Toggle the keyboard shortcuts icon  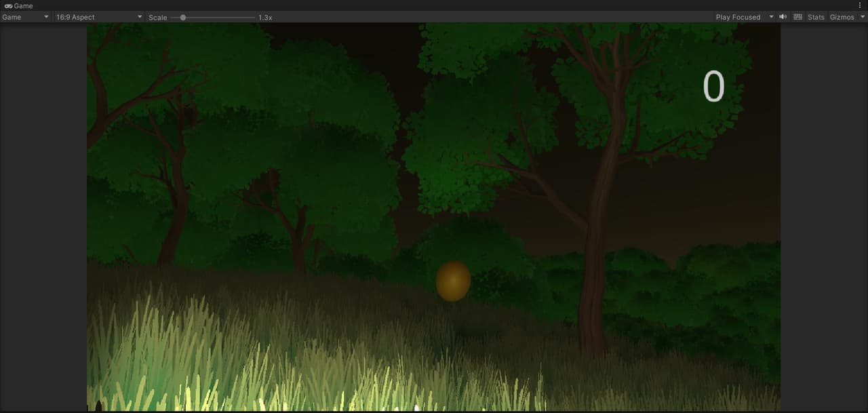[x=798, y=17]
